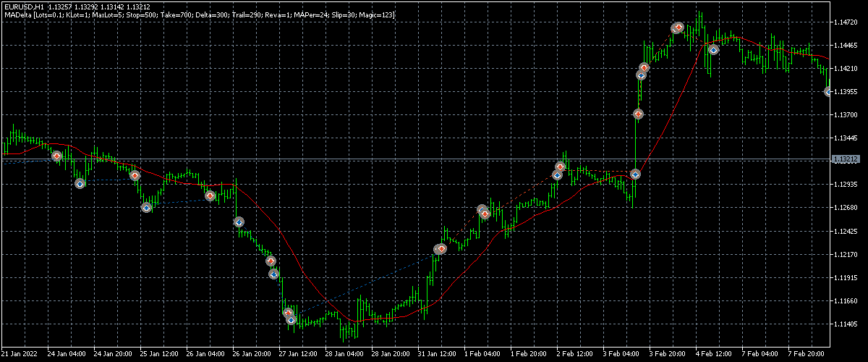
Task: Click the 4 Feb 12:00 time axis label
Action: coord(715,355)
